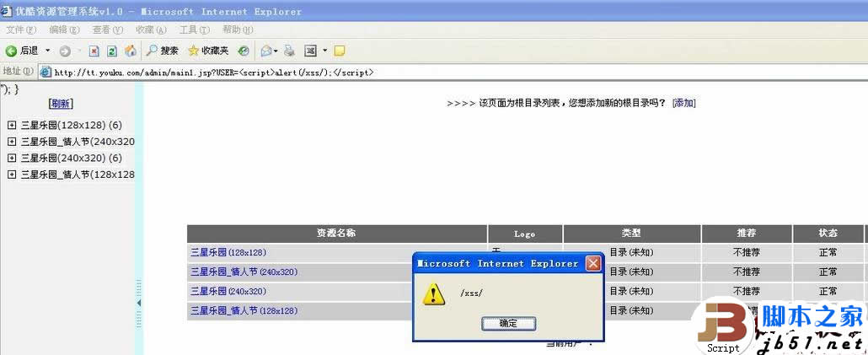868x355 pixels.
Task: Open the 工具(T) menu
Action: coord(194,30)
